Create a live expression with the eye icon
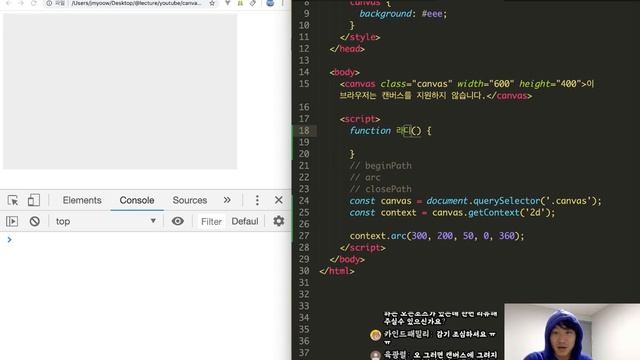Viewport: 640px width, 360px height. pyautogui.click(x=178, y=221)
